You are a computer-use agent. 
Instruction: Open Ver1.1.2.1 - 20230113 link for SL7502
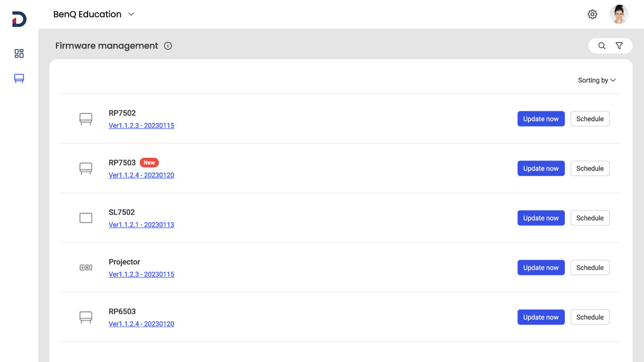(x=141, y=225)
